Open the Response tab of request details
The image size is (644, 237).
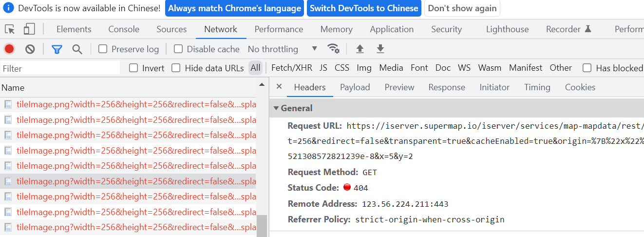(447, 87)
